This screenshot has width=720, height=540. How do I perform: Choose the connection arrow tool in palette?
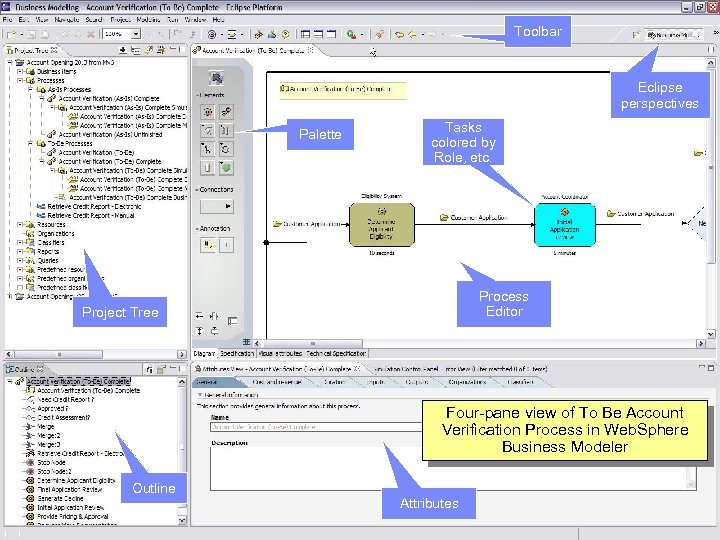pos(217,206)
